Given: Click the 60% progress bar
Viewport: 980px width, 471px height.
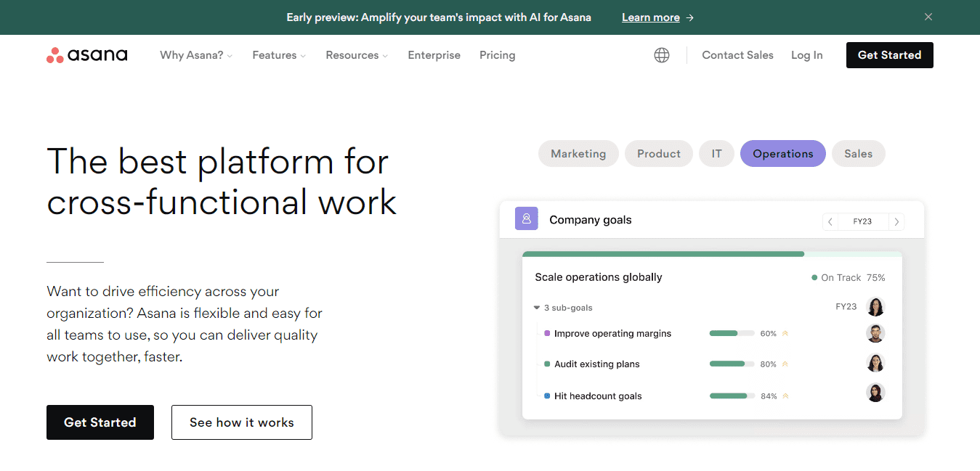Looking at the screenshot, I should [732, 334].
